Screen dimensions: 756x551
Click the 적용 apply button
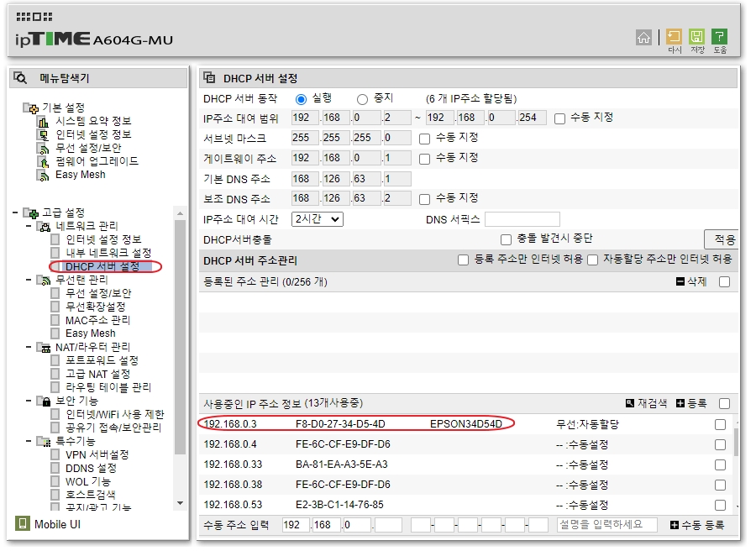coord(722,239)
